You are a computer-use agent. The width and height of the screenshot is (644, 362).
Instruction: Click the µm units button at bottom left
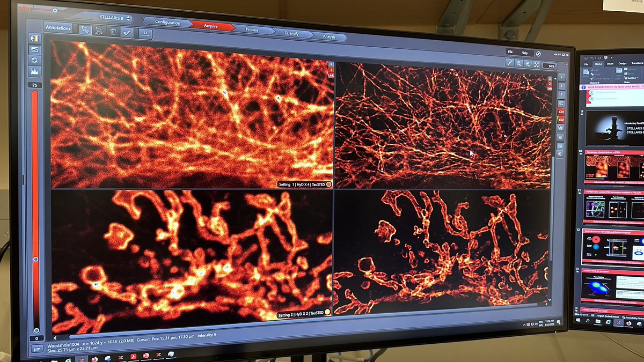point(36,350)
